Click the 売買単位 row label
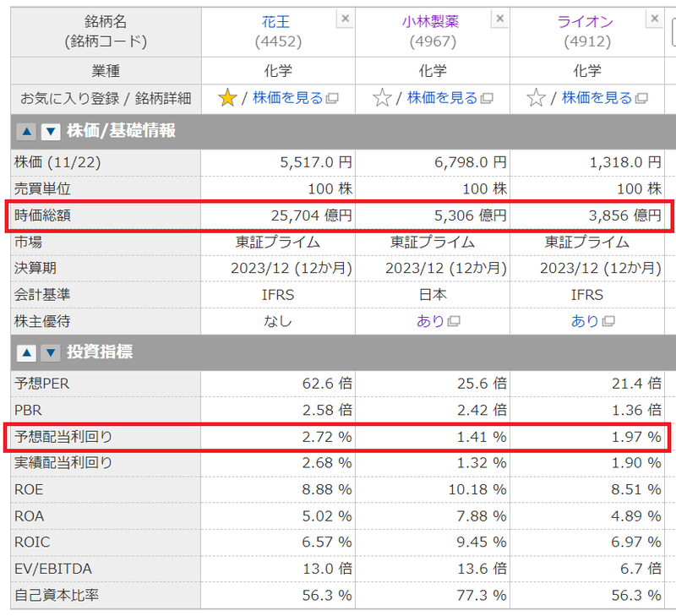Image resolution: width=676 pixels, height=616 pixels. 42,188
